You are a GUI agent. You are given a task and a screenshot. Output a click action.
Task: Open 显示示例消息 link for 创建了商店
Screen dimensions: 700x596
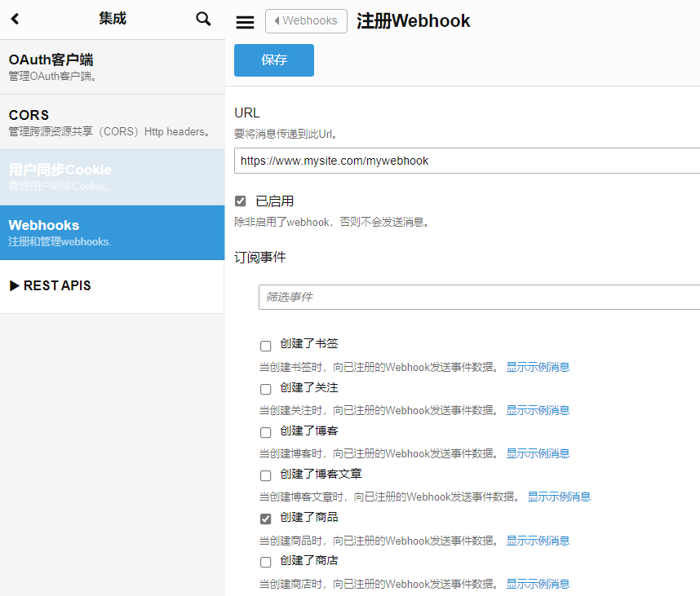coord(538,584)
